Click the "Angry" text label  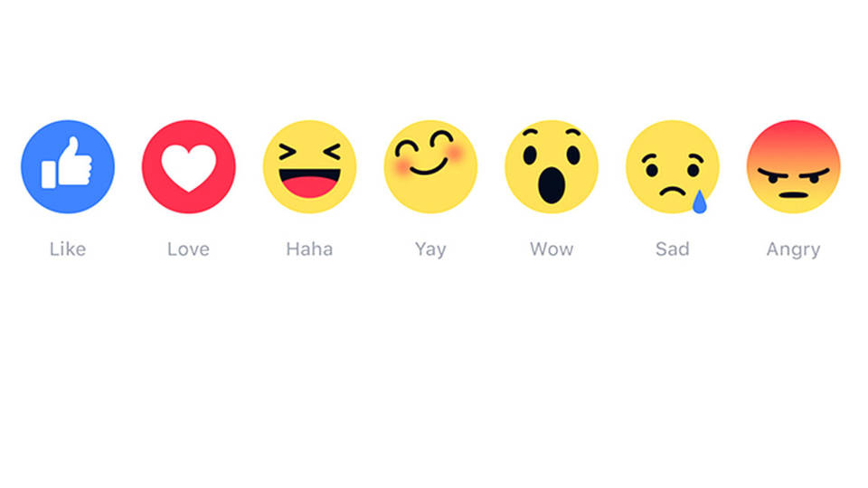point(793,250)
